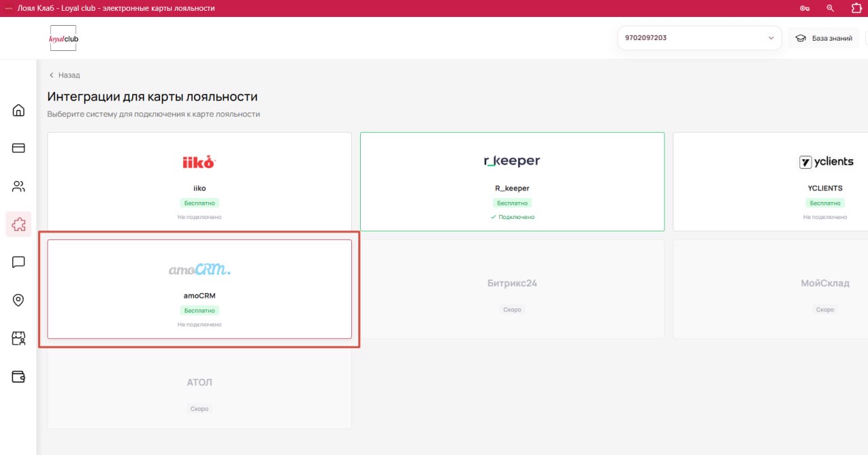Image resolution: width=868 pixels, height=455 pixels.
Task: Click the amoCRM name under its logo
Action: [x=199, y=296]
